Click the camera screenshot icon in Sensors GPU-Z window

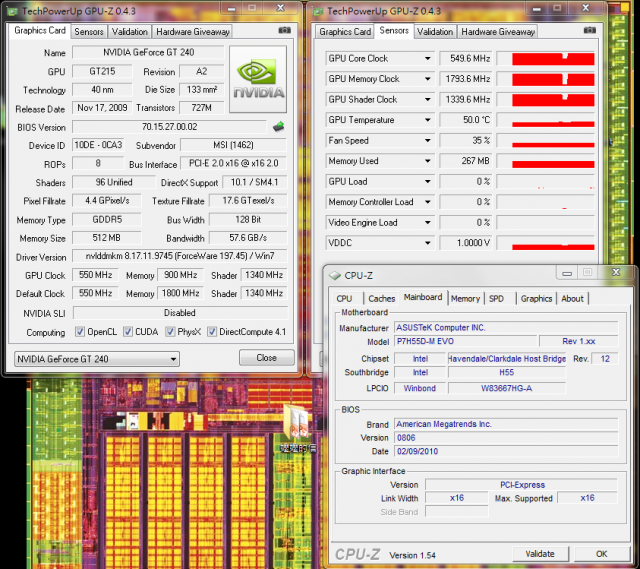(x=589, y=30)
